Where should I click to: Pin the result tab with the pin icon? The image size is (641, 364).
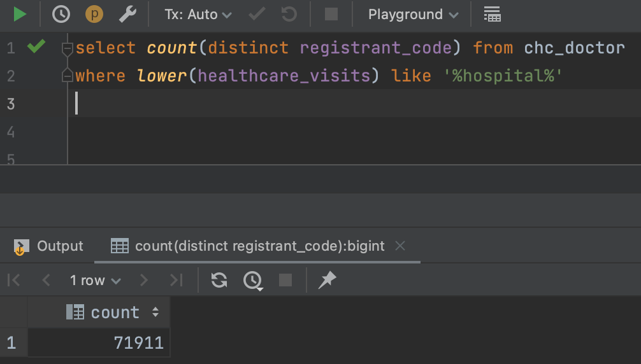(328, 281)
